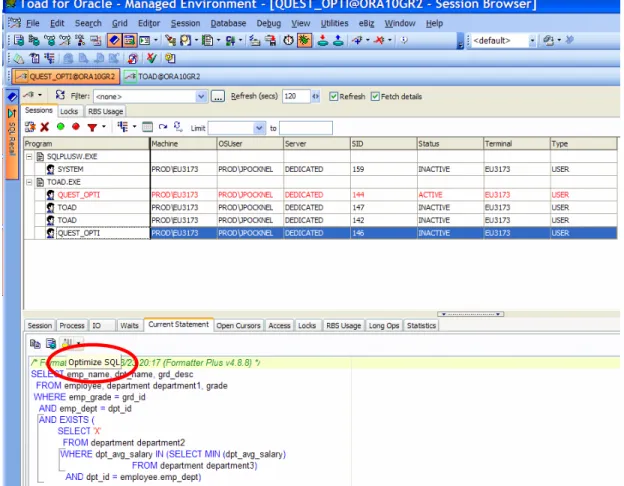This screenshot has width=624, height=486.
Task: Click the Rollback icon with blue arrow
Action: (338, 40)
